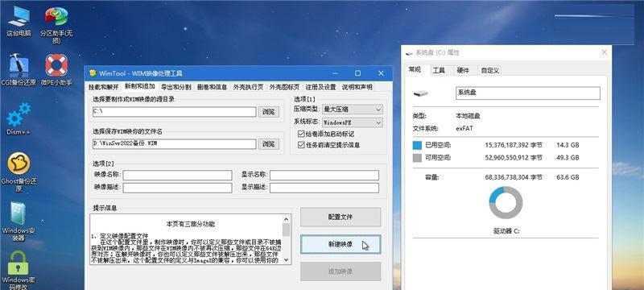Click 驱动器 C: label under chart
The width and height of the screenshot is (644, 290).
click(506, 231)
